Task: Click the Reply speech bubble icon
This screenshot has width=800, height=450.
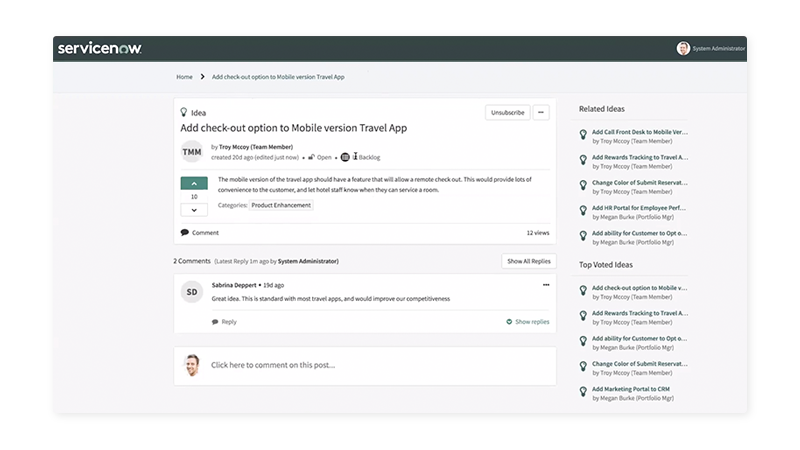Action: (x=215, y=322)
